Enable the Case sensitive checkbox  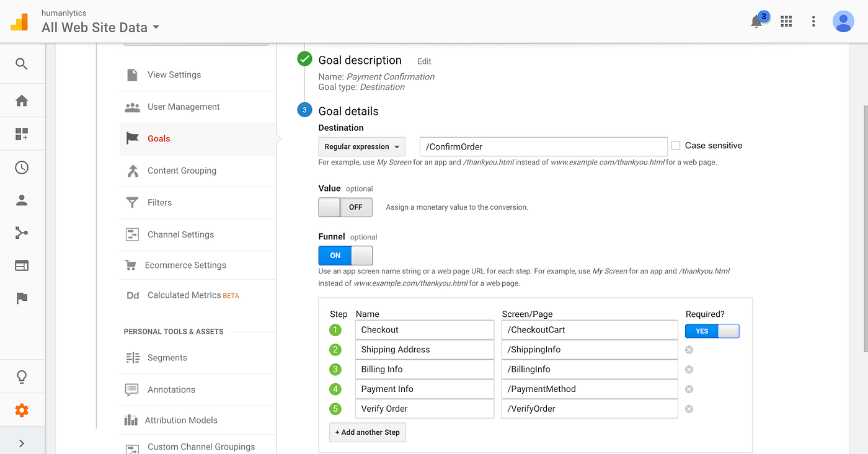click(x=676, y=146)
